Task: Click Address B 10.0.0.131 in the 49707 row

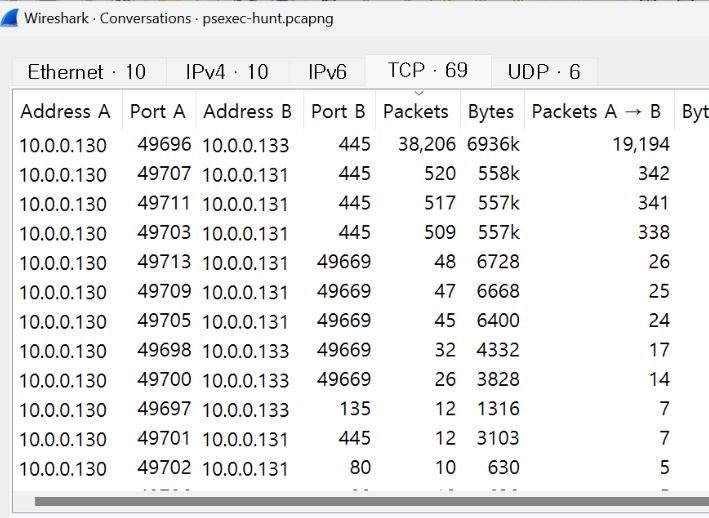Action: pyautogui.click(x=245, y=175)
